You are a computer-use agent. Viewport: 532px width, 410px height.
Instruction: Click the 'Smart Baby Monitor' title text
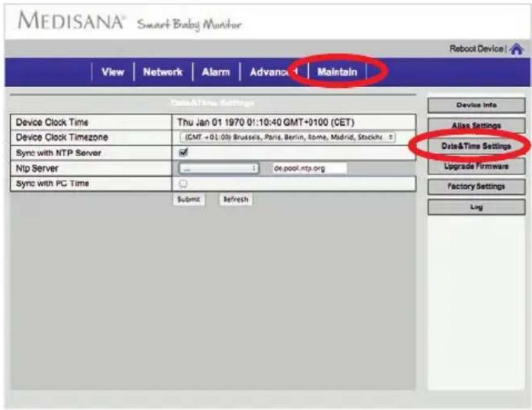click(190, 25)
